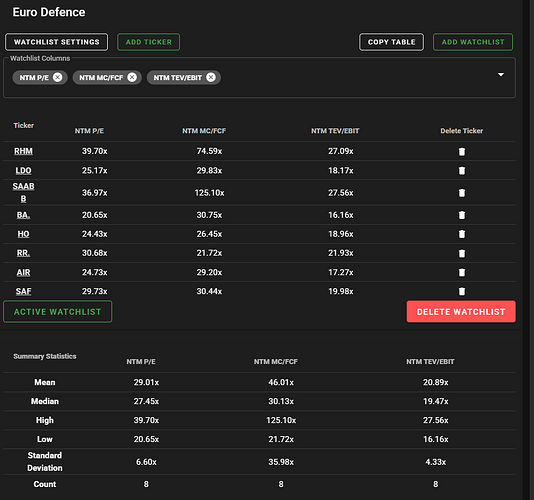This screenshot has height=500, width=534.
Task: Delete HO ticker with trash icon
Action: pyautogui.click(x=461, y=234)
